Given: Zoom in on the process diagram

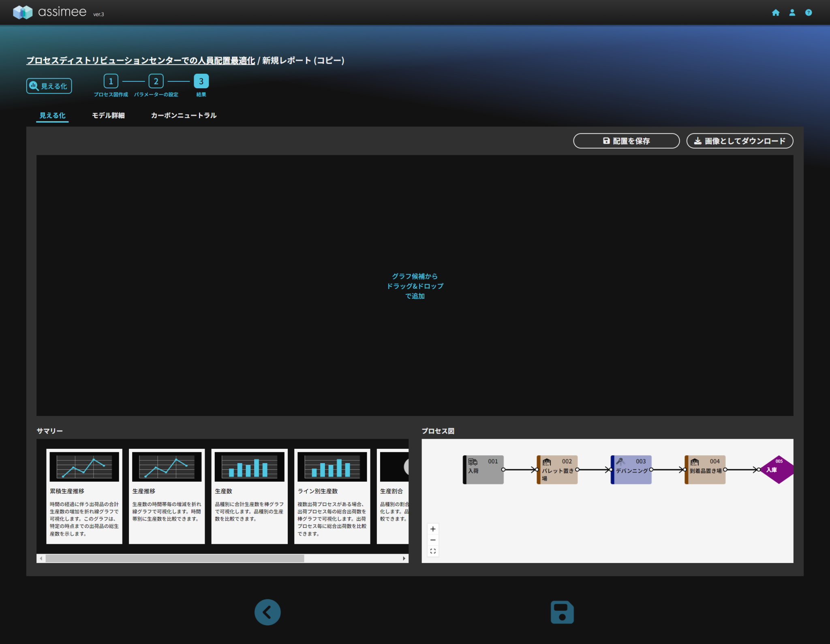Looking at the screenshot, I should pyautogui.click(x=433, y=529).
